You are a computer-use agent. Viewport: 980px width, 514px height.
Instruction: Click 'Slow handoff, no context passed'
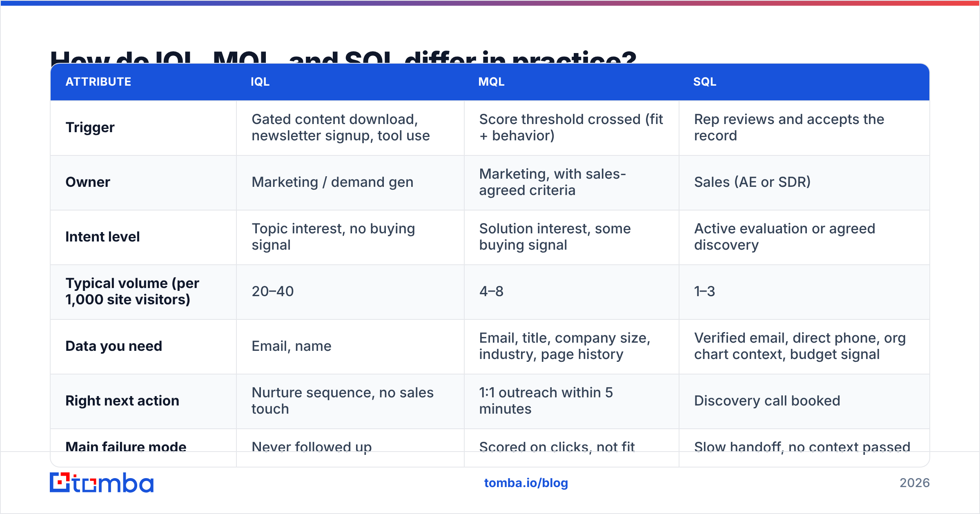802,447
